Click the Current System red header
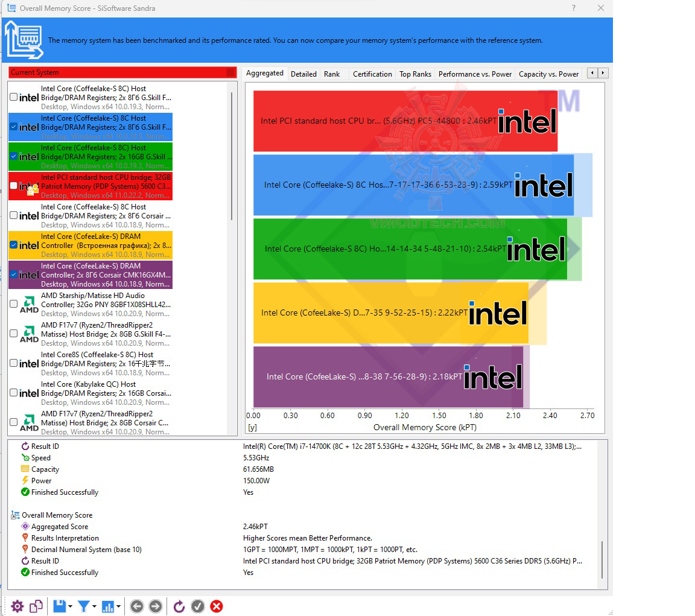 click(x=122, y=72)
